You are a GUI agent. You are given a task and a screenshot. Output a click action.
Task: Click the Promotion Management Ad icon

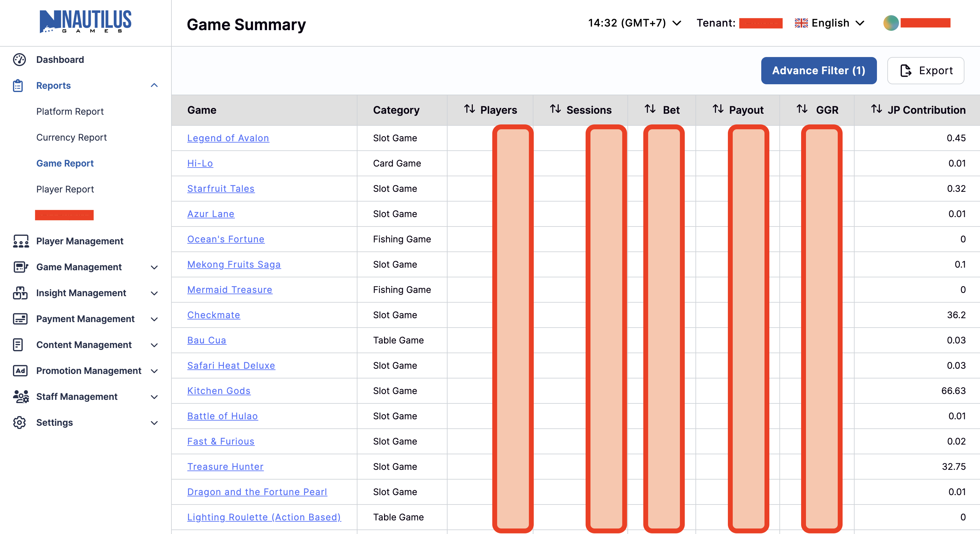(x=20, y=371)
